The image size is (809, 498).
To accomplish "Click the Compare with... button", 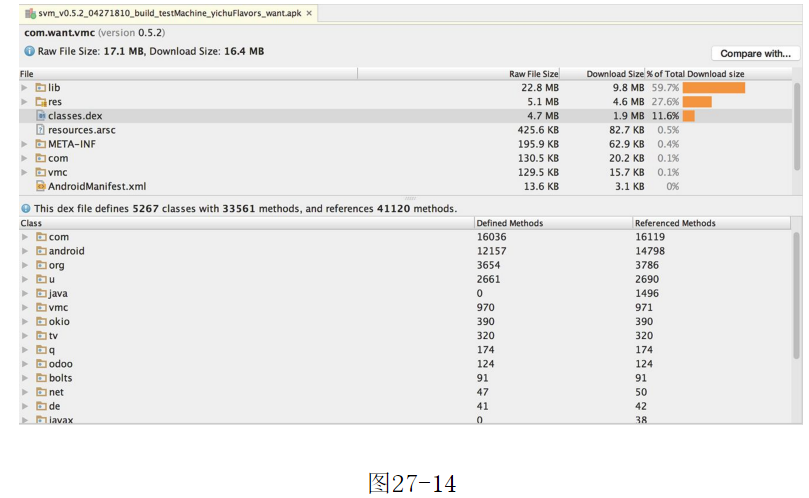I will pyautogui.click(x=755, y=54).
